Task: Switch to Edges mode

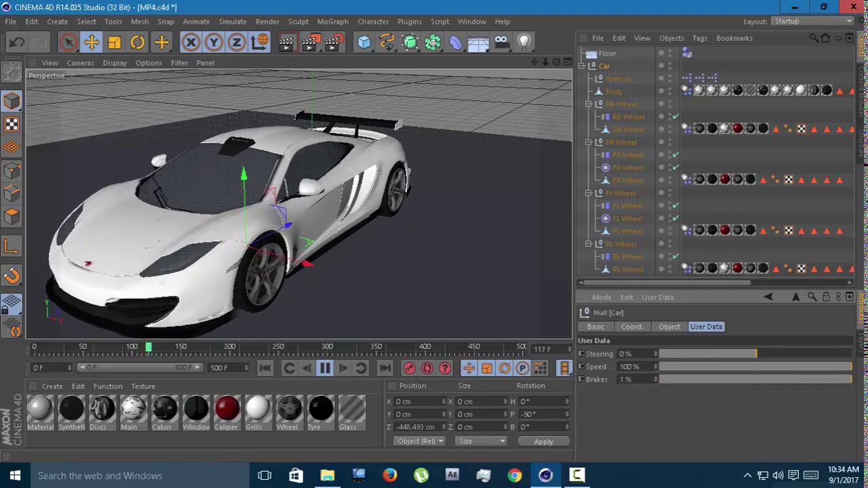Action: pyautogui.click(x=12, y=193)
